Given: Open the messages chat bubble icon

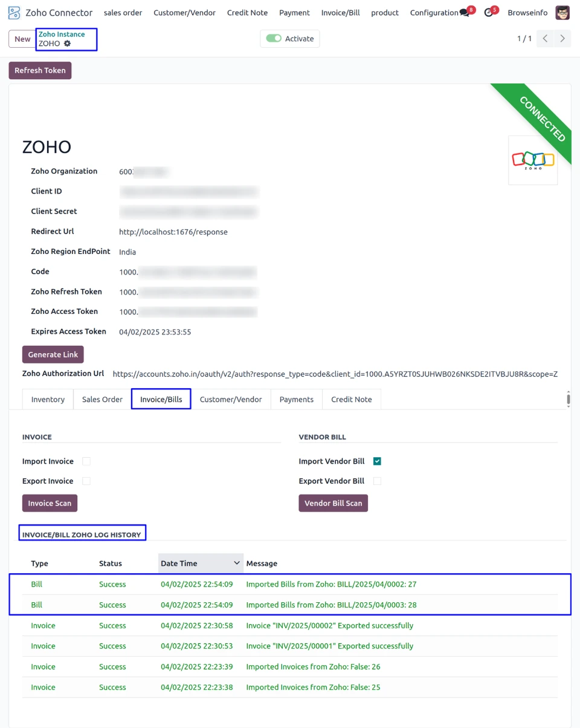Looking at the screenshot, I should (464, 13).
